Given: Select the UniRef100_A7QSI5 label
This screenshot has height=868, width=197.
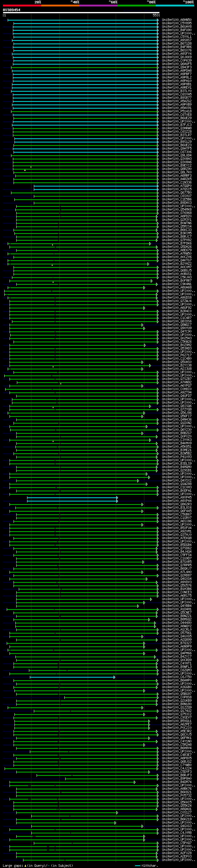Looking at the screenshot, I should tap(176, 189).
